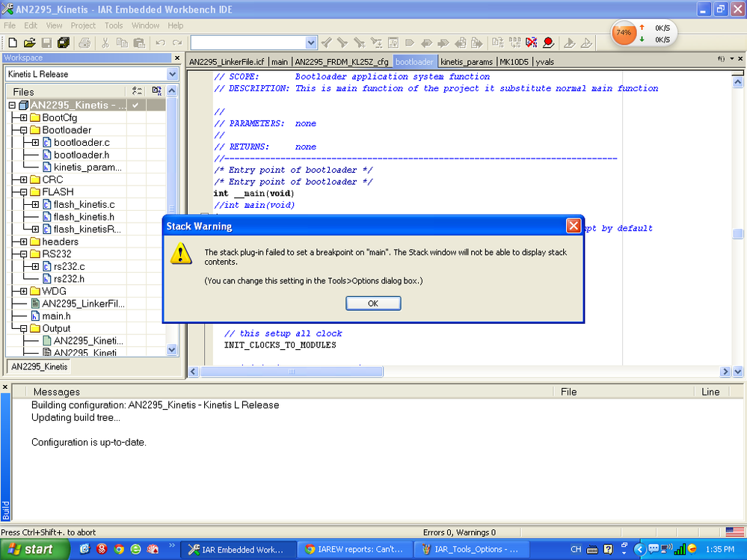Switch to the kinetis_params editor tab
The width and height of the screenshot is (747, 560).
pyautogui.click(x=467, y=62)
